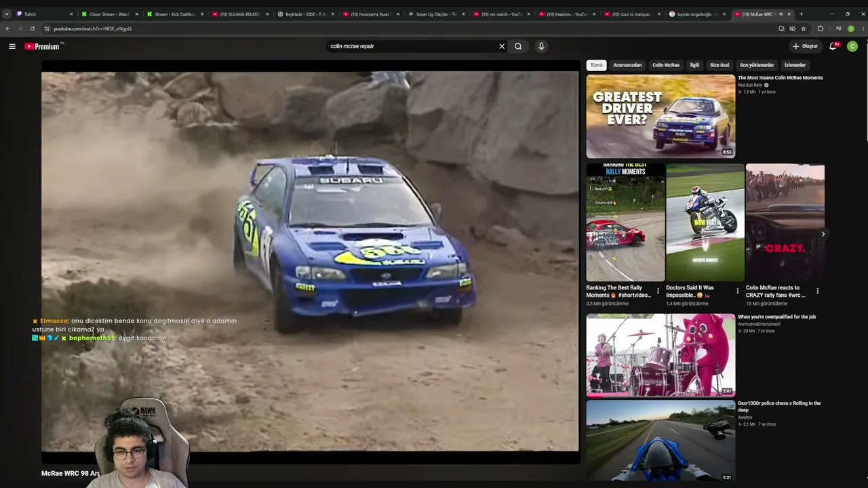Viewport: 868px width, 488px height.
Task: Open the Ranking The Best Rally Moments short thumbnail
Action: pos(625,222)
